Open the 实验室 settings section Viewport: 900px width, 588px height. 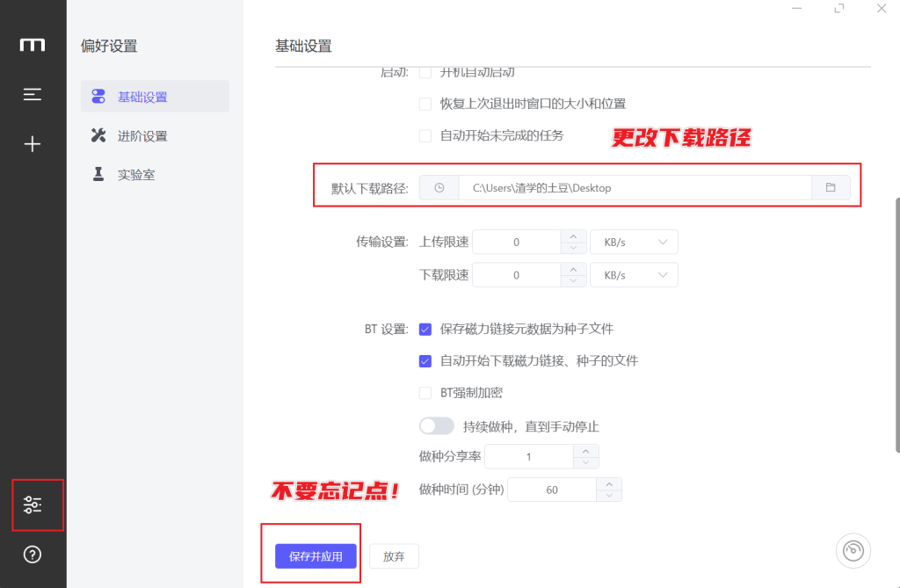[129, 174]
